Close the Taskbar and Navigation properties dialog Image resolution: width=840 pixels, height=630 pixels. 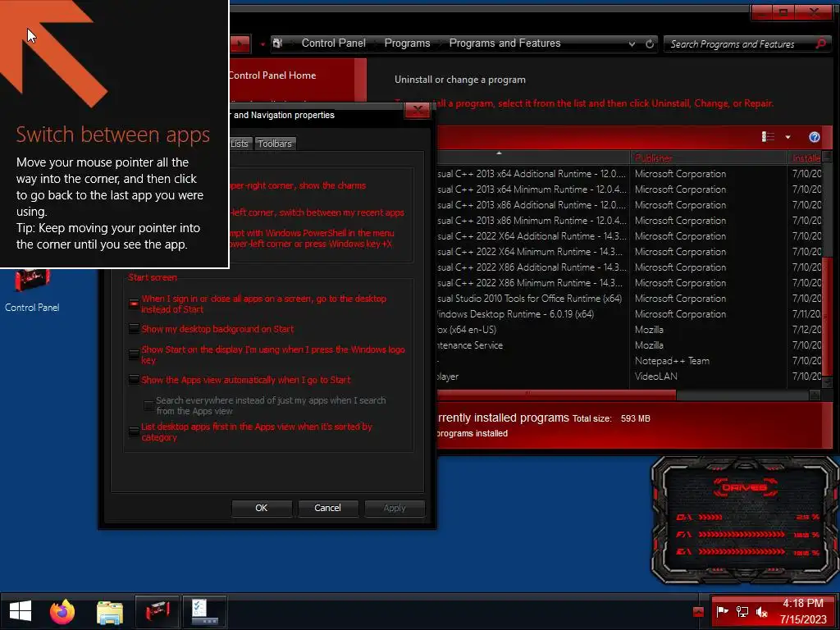[x=418, y=111]
